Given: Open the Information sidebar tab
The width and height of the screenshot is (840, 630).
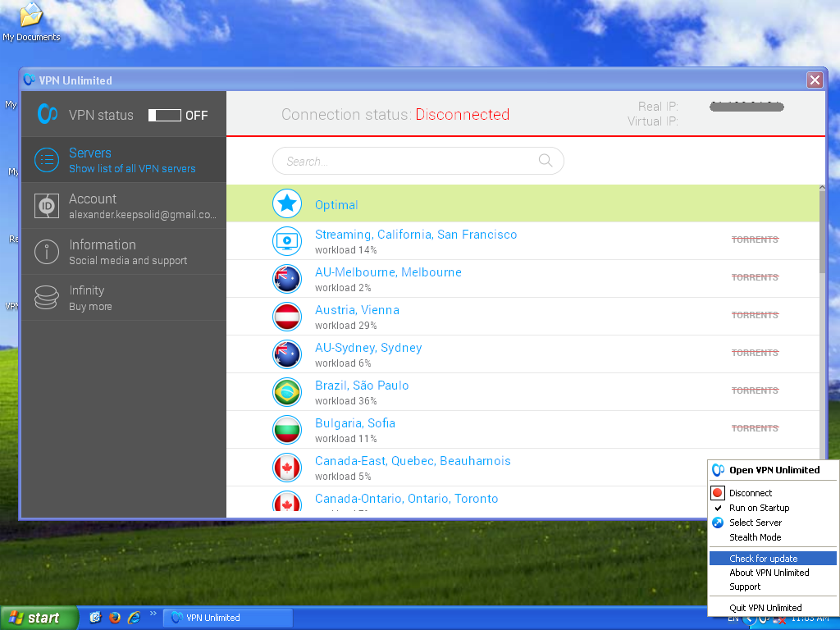Looking at the screenshot, I should (x=124, y=252).
